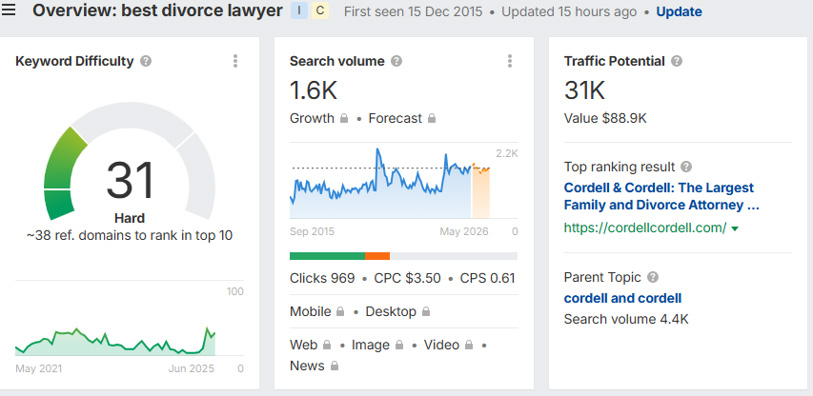Click the locked Image search type

(377, 345)
